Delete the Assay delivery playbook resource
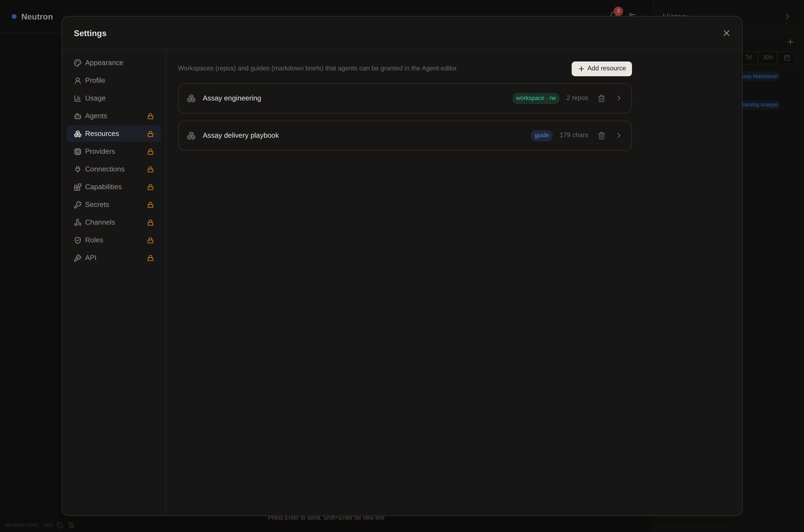Viewport: 804px width, 532px height. click(601, 135)
